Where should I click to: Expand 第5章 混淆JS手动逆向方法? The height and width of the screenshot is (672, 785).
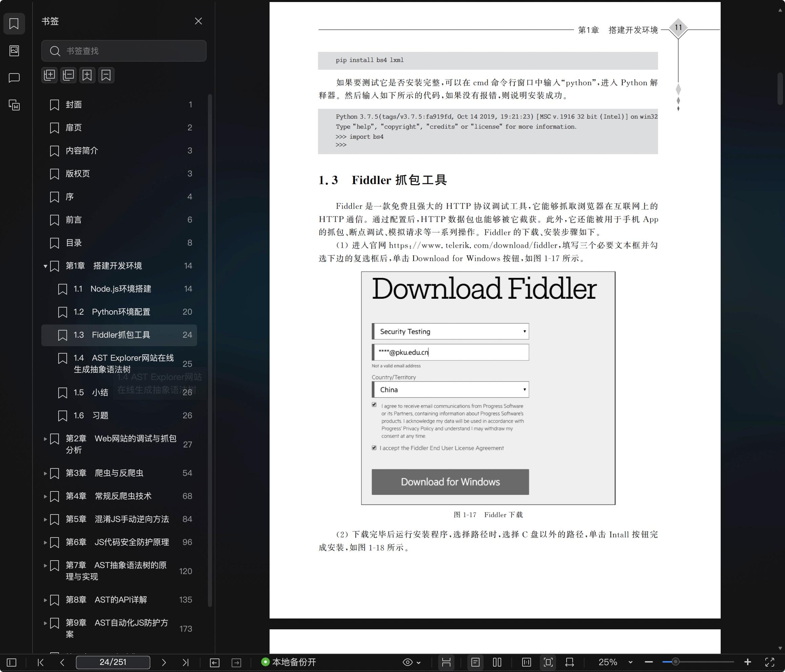[x=45, y=519]
